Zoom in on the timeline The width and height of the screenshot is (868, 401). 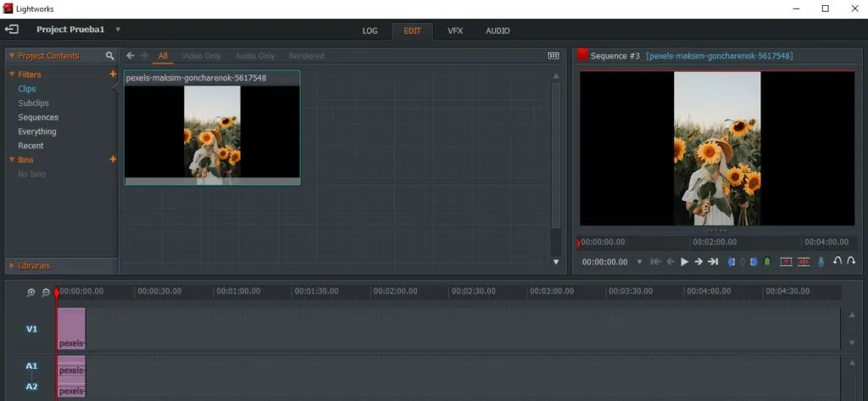[31, 292]
